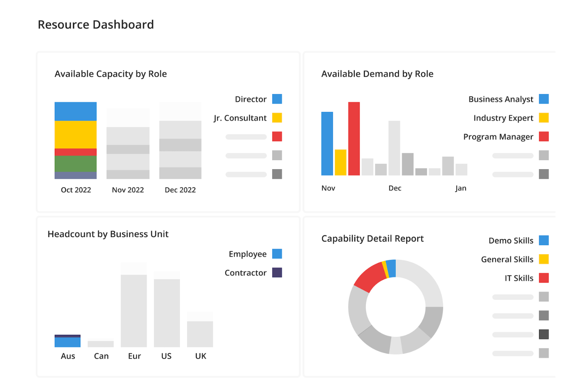Viewport: 588px width, 392px height.
Task: Click the "Available Demand by Role" panel title
Action: [x=377, y=74]
